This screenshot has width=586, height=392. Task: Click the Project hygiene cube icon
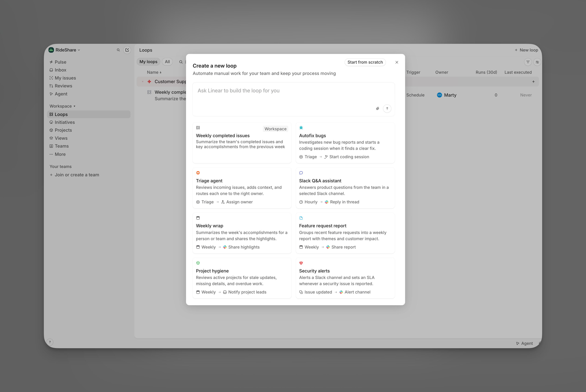(198, 263)
